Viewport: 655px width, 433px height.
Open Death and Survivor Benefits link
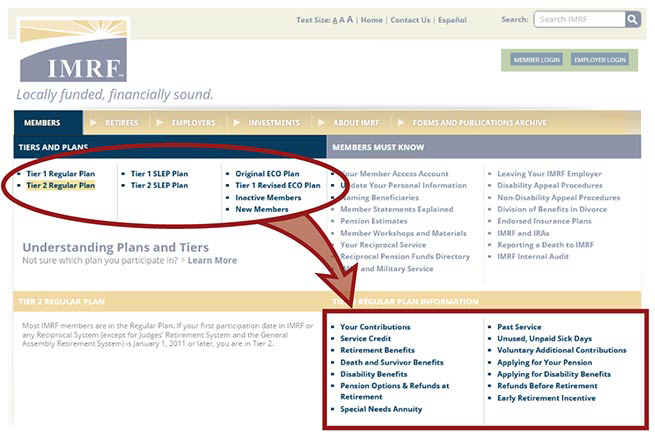click(392, 362)
